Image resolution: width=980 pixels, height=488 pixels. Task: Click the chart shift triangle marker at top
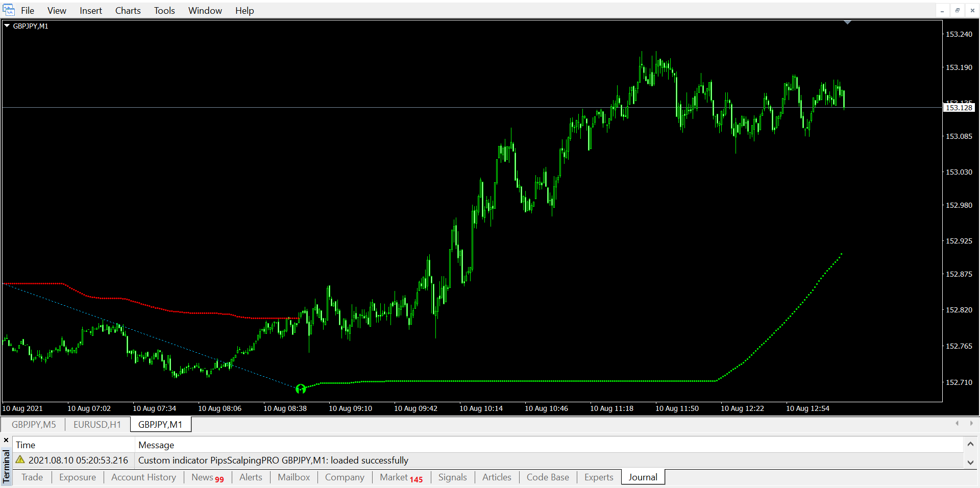coord(847,22)
